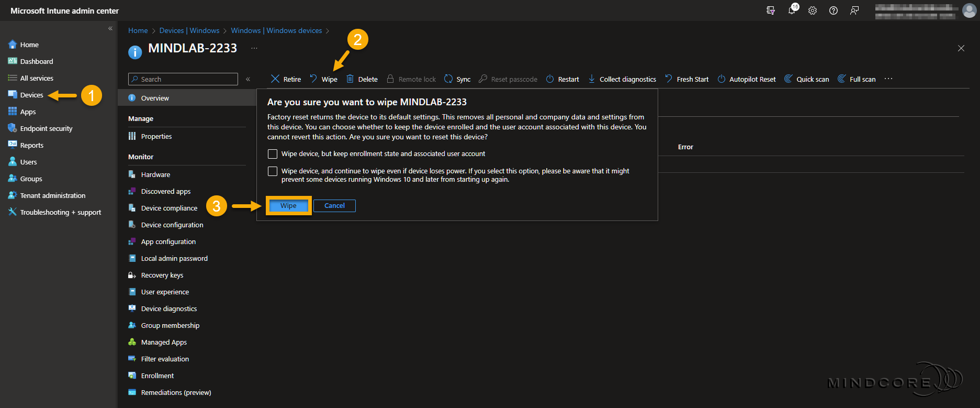This screenshot has height=408, width=980.
Task: Open portal settings gear icon
Action: 813,10
